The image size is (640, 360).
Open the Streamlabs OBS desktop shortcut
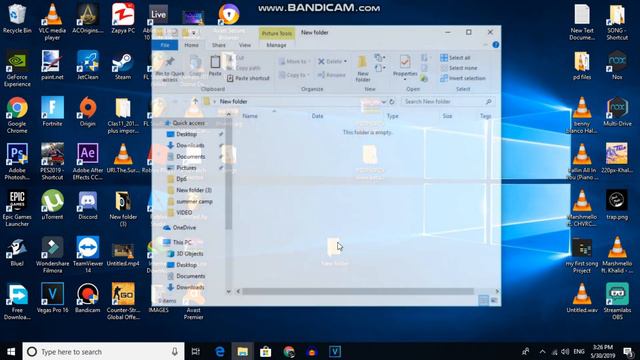point(617,301)
